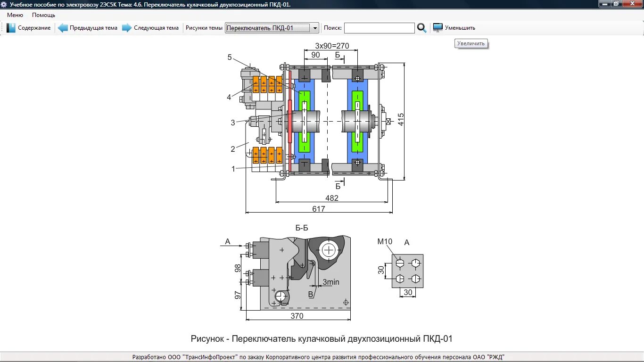
Task: Expand the Рисунки темы dropdown arrow
Action: tap(315, 28)
